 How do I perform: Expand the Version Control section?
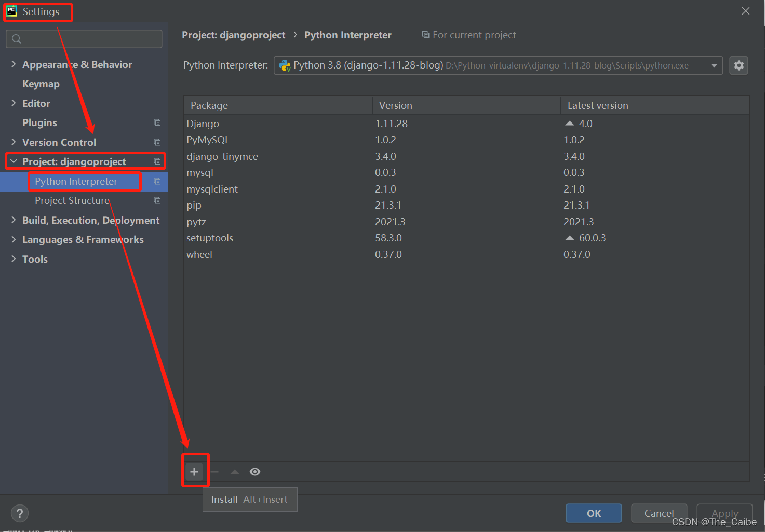pos(14,142)
